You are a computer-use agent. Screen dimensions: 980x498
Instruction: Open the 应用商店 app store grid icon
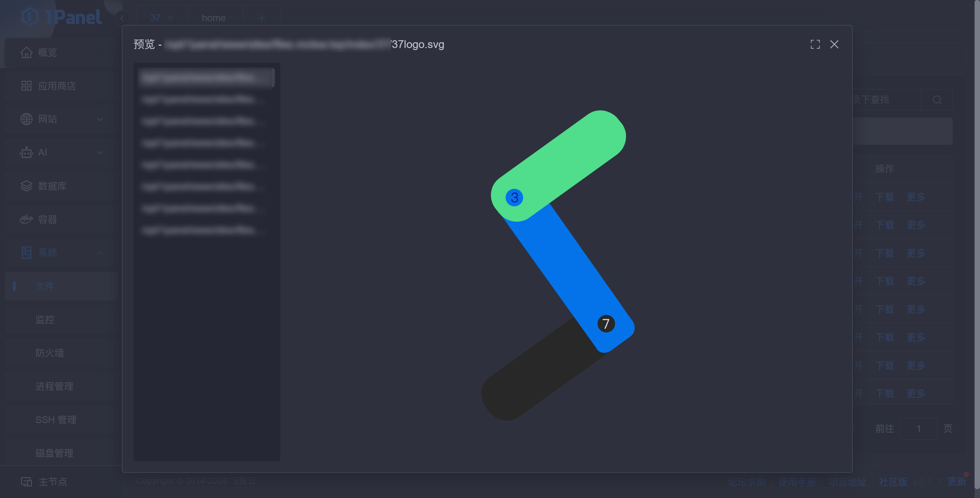click(26, 85)
